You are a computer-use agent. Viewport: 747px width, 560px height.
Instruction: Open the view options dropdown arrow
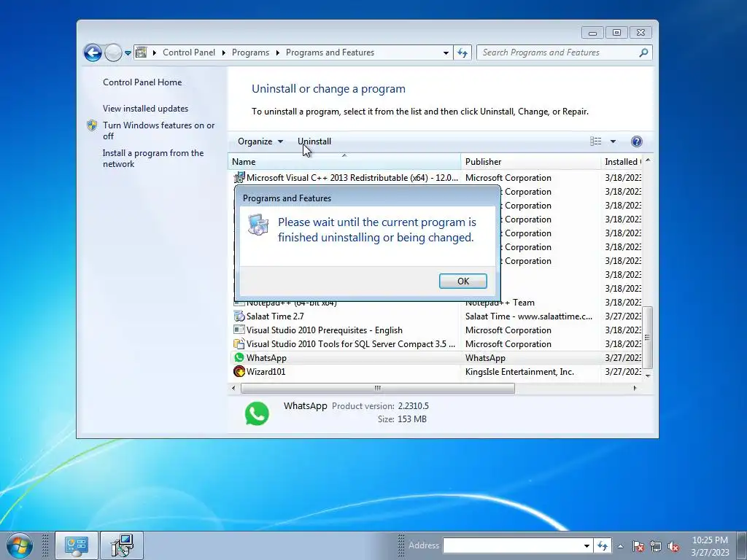pyautogui.click(x=613, y=141)
